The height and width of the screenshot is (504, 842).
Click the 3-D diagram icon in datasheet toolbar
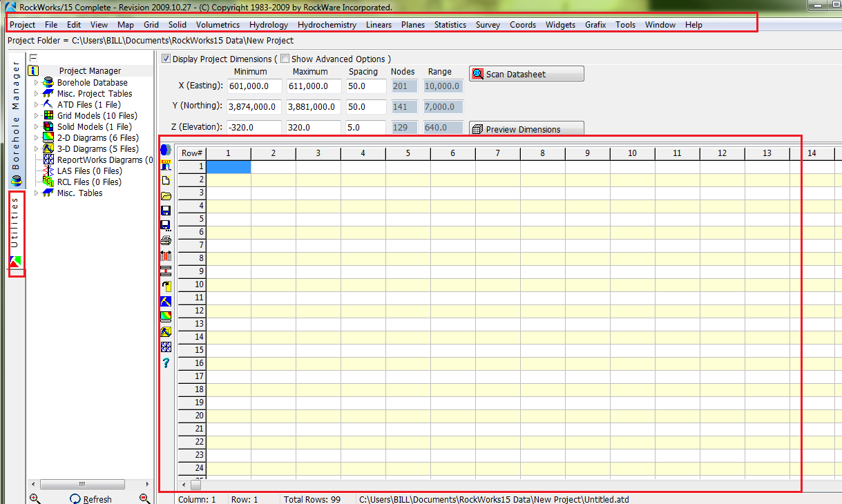166,331
